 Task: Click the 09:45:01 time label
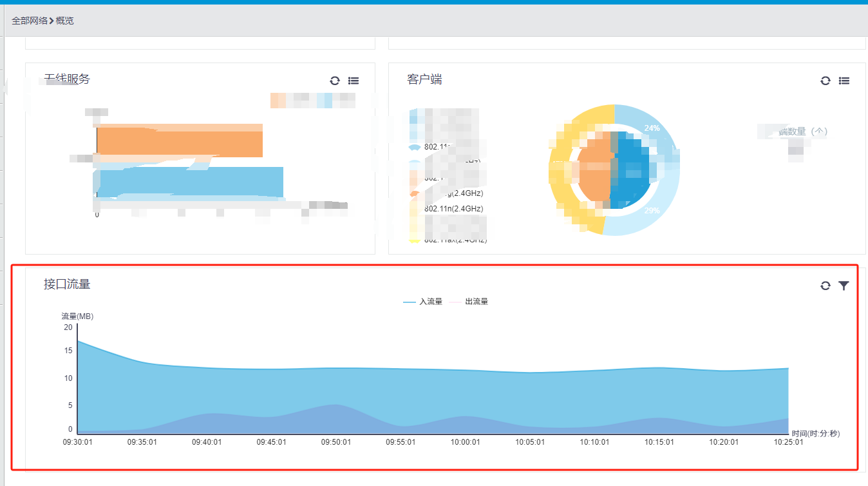tap(272, 443)
